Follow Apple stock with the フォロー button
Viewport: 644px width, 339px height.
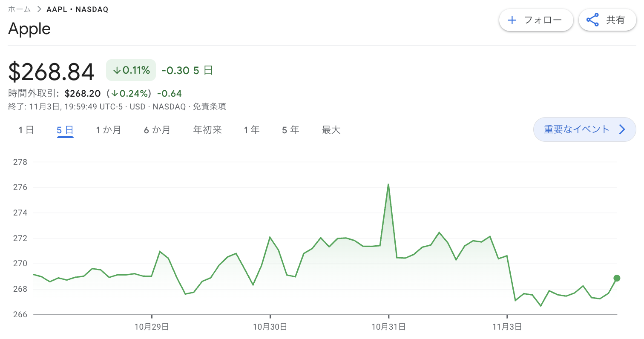click(536, 20)
